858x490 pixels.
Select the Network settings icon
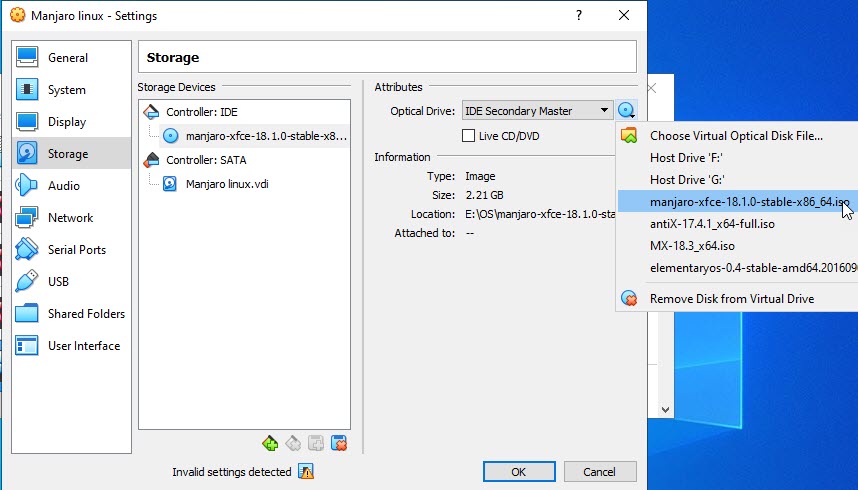(27, 217)
